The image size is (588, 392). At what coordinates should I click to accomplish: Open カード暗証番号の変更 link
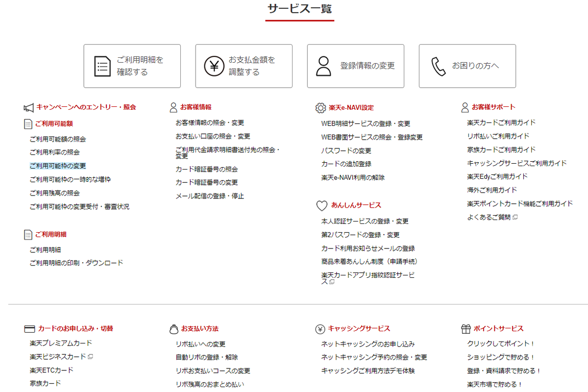point(207,182)
